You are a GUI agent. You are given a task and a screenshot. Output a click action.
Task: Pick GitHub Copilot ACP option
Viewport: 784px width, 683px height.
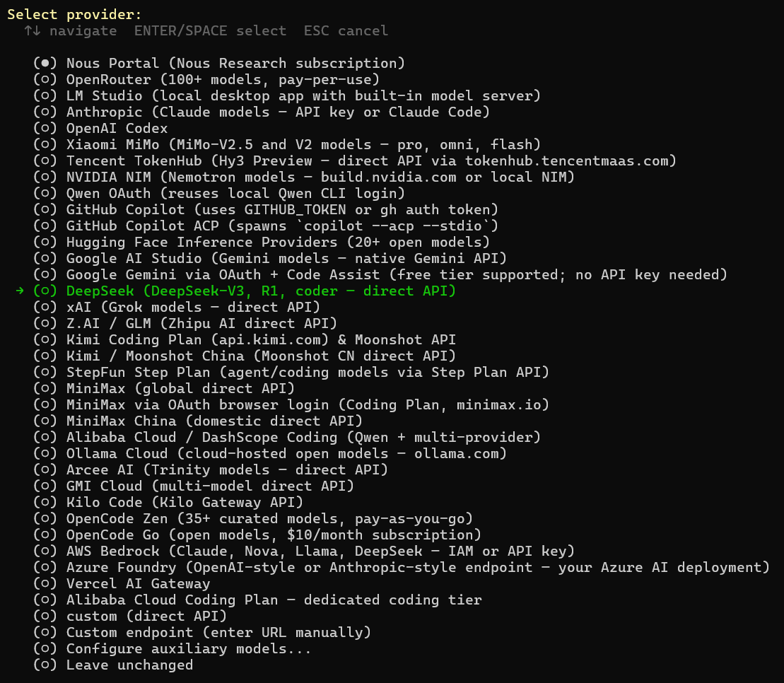266,226
